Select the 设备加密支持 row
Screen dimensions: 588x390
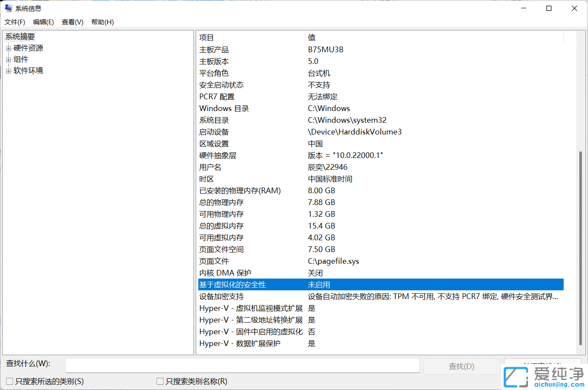(x=381, y=296)
